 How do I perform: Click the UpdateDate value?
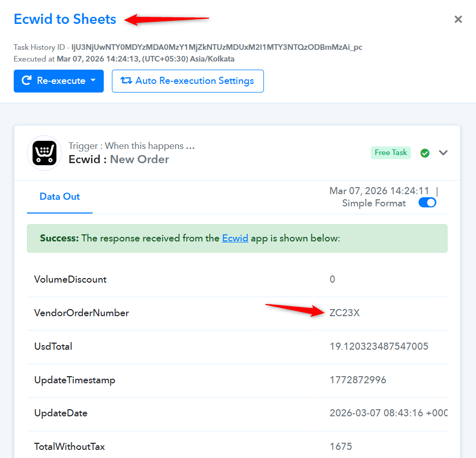(x=389, y=413)
